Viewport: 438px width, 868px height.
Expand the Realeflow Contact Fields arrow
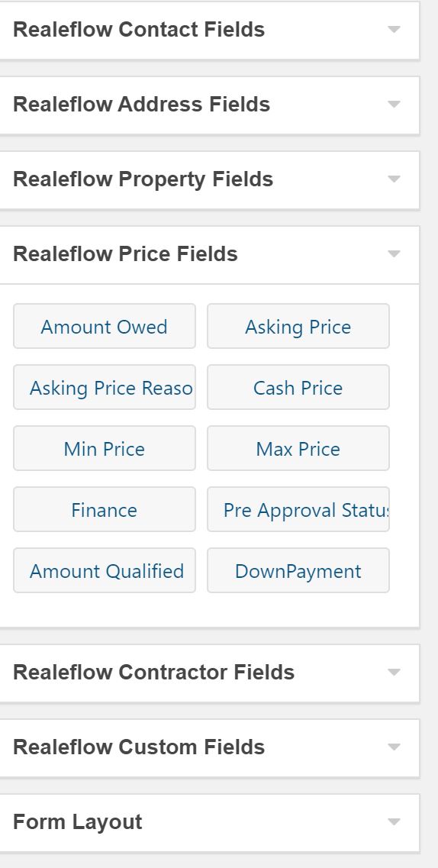394,29
